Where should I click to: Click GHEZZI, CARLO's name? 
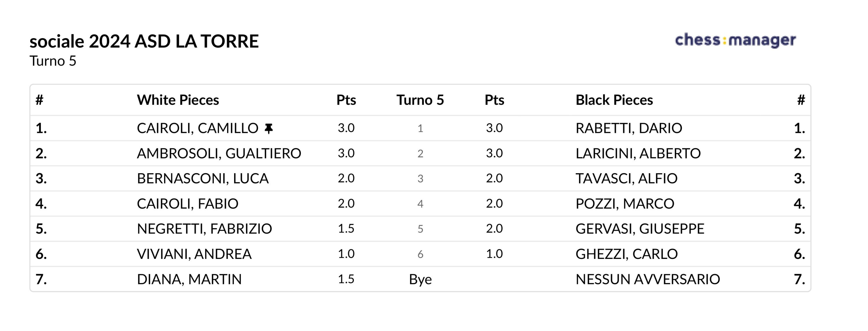pyautogui.click(x=626, y=254)
